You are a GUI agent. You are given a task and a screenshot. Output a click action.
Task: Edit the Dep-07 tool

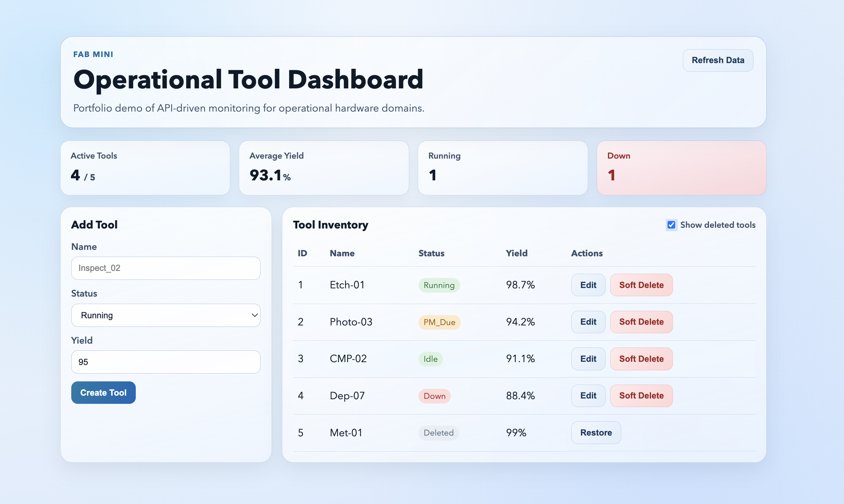(588, 396)
